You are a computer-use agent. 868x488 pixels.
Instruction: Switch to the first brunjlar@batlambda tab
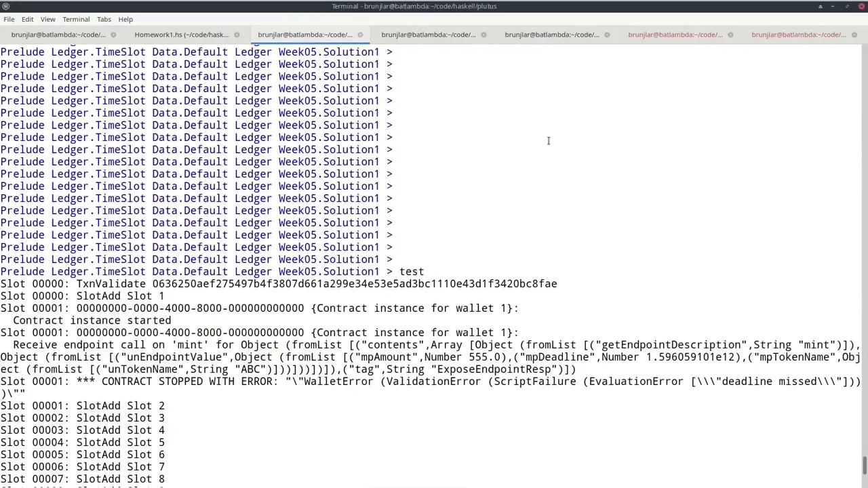58,35
